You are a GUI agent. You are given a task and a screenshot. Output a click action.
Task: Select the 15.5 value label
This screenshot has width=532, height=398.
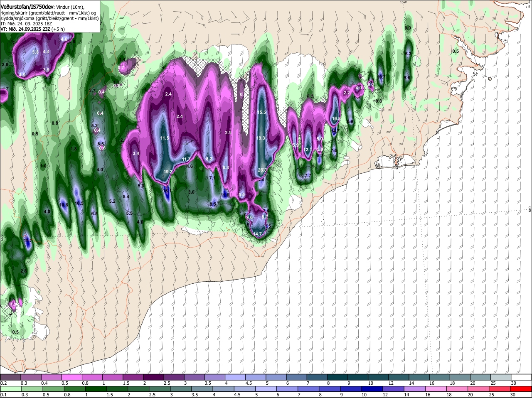[261, 112]
